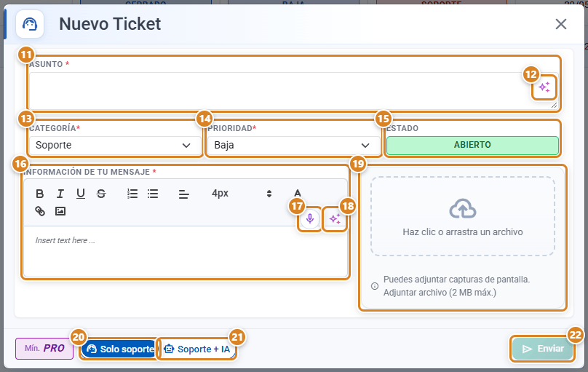
Task: Apply underline formatting in message editor
Action: [x=81, y=194]
